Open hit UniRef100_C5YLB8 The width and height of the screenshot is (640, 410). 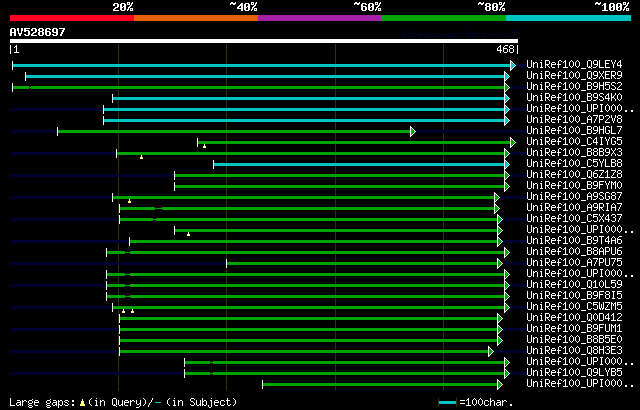[574, 164]
